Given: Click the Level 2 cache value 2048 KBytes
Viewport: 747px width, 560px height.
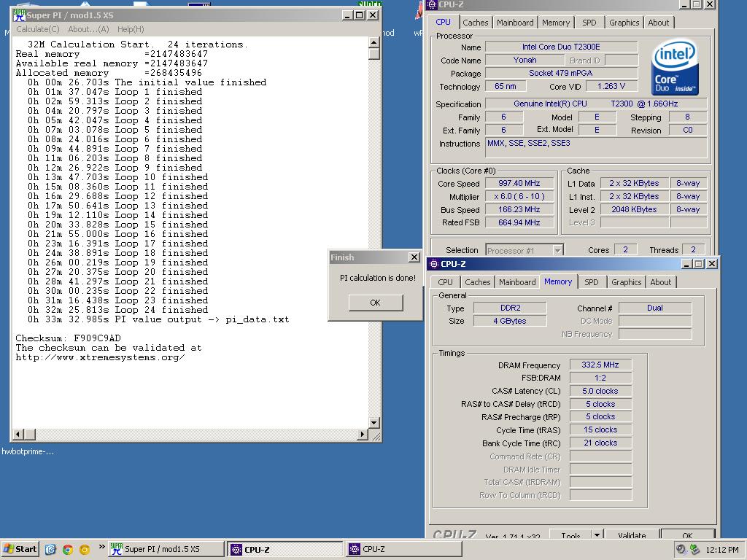Looking at the screenshot, I should click(634, 209).
